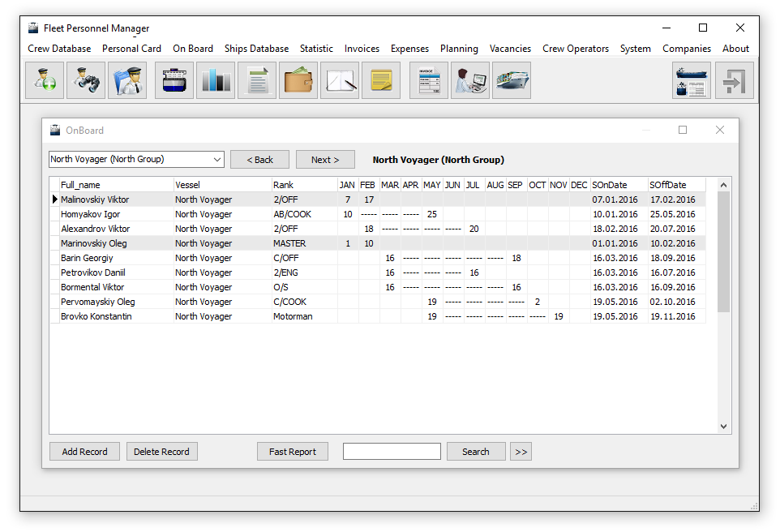Click the wallet expenses toolbar icon

(298, 80)
